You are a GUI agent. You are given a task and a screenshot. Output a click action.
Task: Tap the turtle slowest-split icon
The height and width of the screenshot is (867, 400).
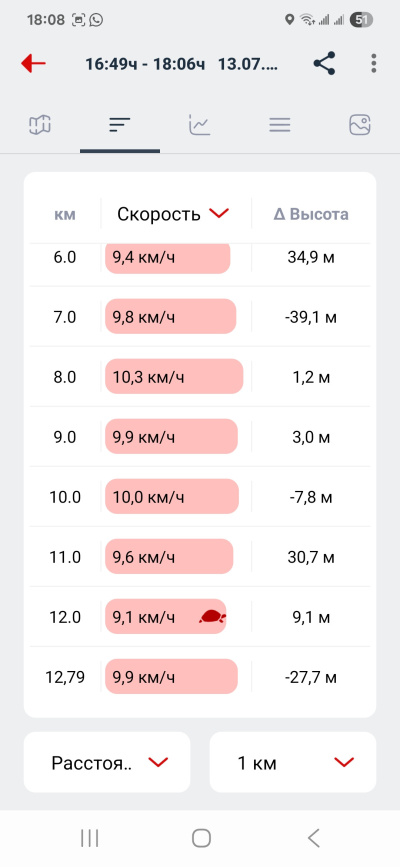coord(213,617)
